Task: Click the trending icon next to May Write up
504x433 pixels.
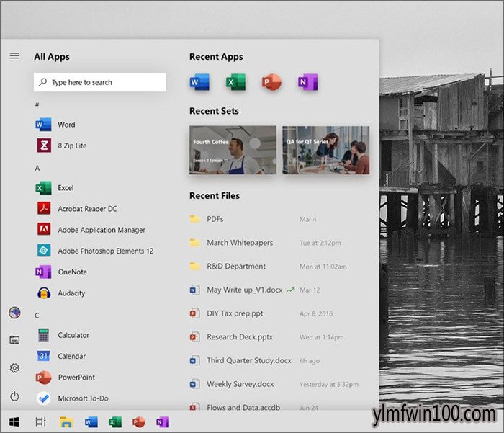Action: pos(291,290)
